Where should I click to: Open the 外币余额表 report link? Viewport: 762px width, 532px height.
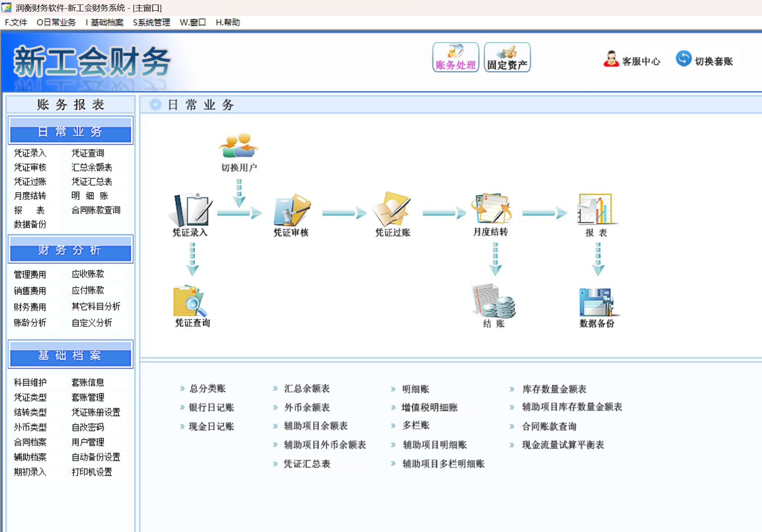click(307, 407)
